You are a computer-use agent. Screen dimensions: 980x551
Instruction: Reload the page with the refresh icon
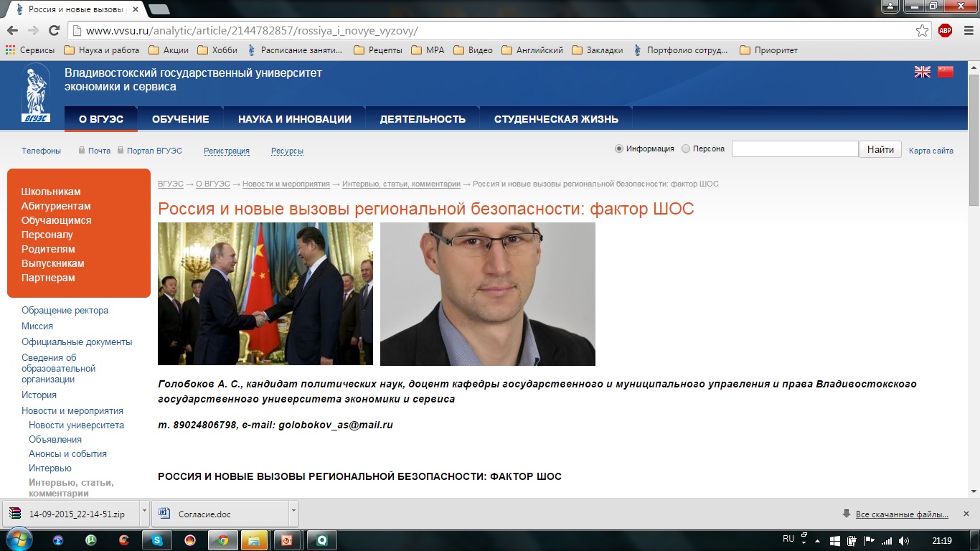pos(54,30)
